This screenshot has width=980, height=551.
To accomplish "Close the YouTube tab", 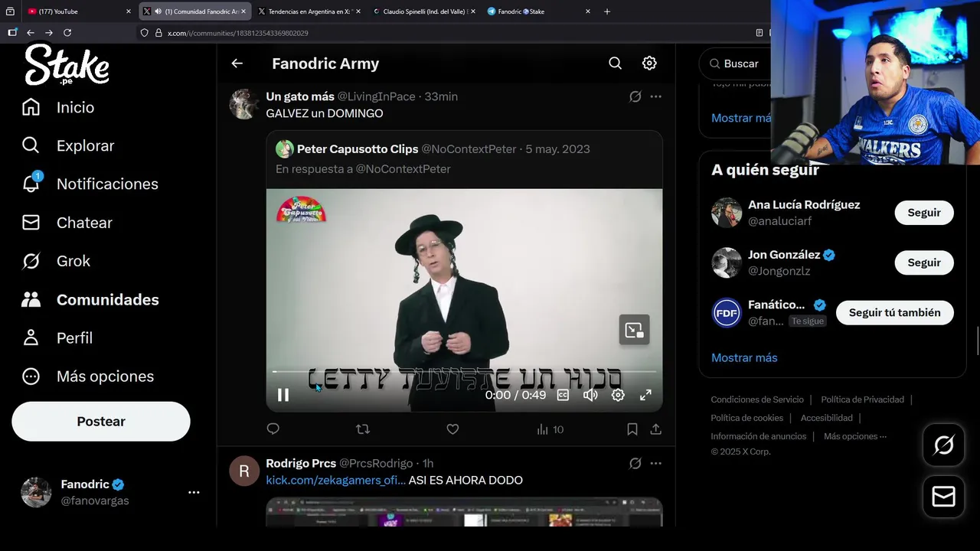I will (128, 11).
